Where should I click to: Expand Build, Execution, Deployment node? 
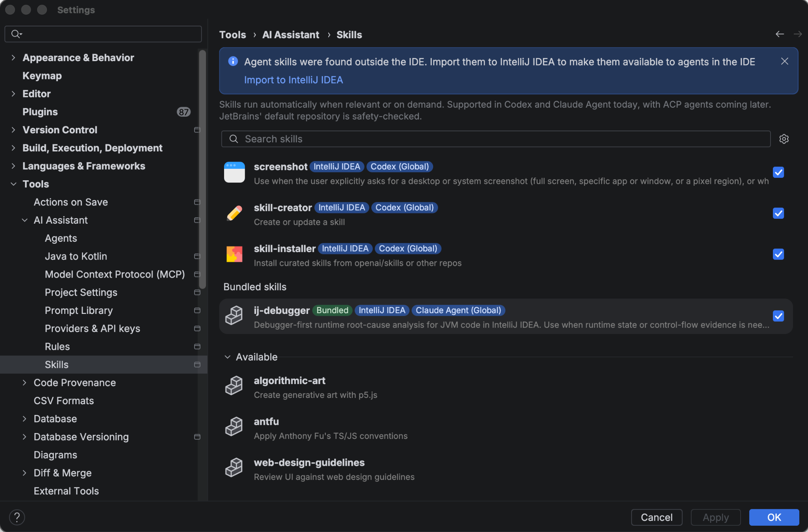point(13,148)
